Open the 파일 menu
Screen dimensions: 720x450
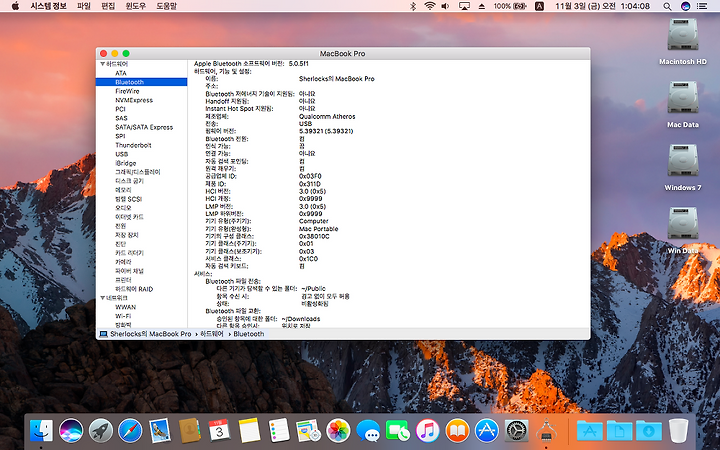click(x=84, y=6)
